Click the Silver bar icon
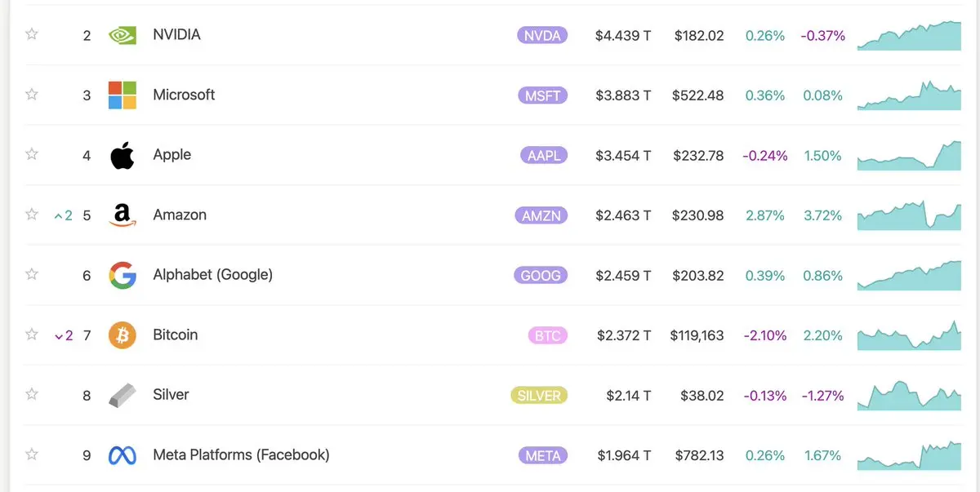980x492 pixels. coord(122,396)
